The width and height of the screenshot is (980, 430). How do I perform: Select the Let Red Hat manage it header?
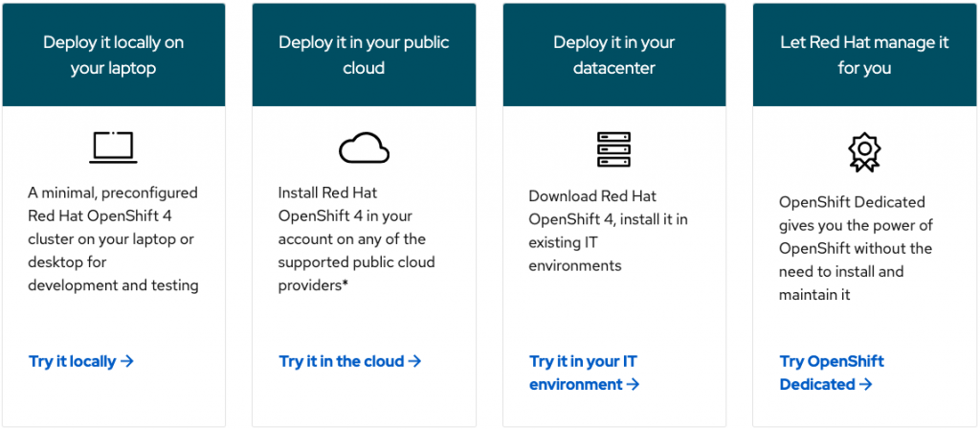tap(864, 55)
